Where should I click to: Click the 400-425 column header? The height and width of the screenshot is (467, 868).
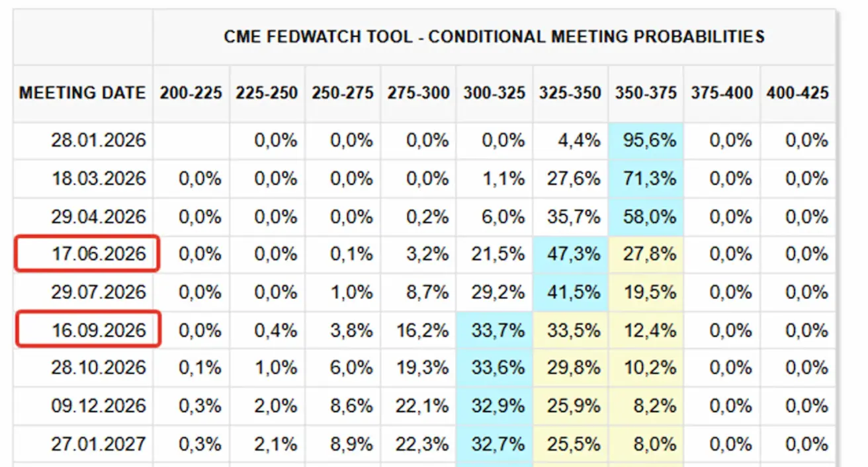(797, 93)
